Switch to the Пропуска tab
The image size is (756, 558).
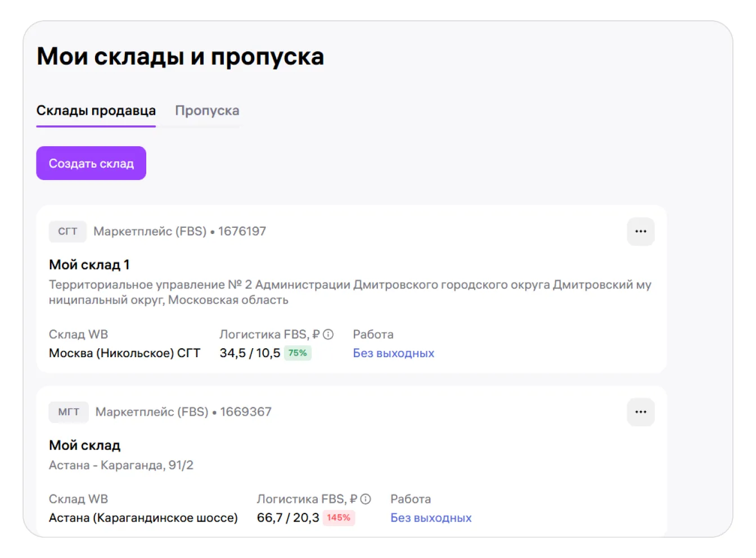click(x=207, y=111)
